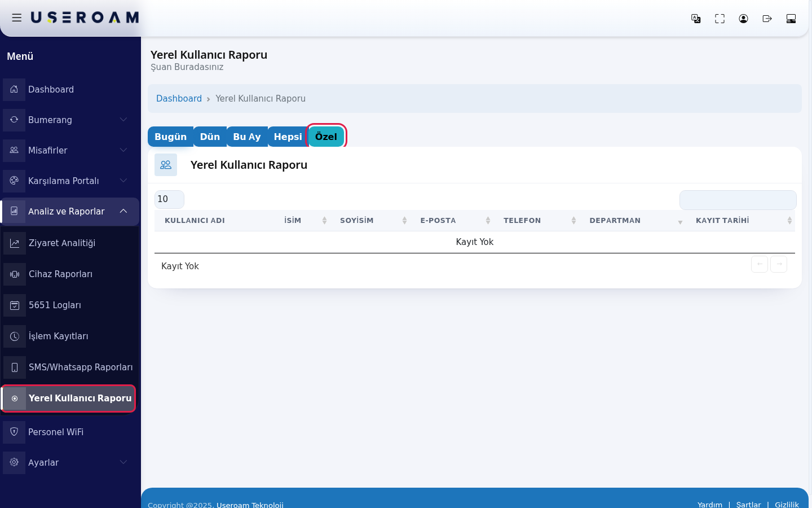Enter fullscreen mode via header icon
812x508 pixels.
[720, 19]
